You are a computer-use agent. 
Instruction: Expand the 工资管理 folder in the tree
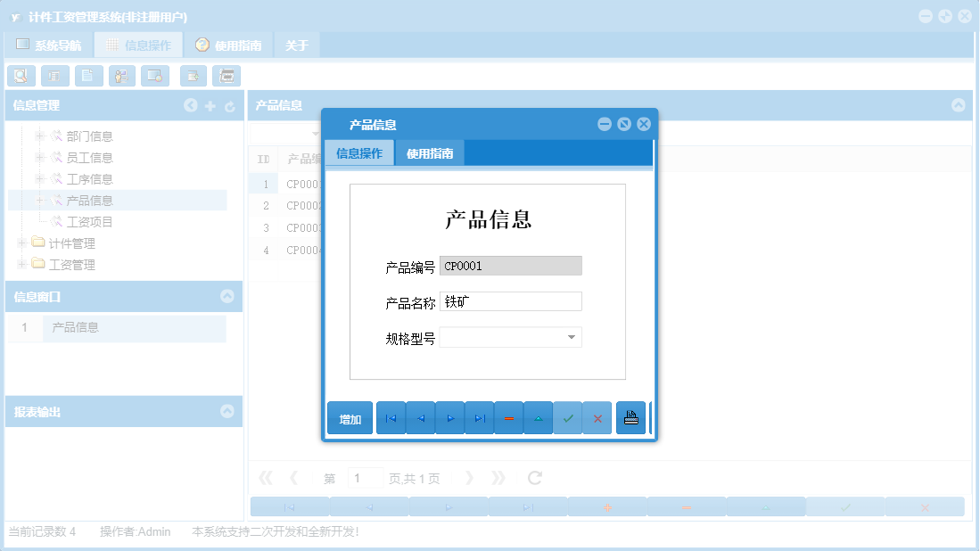click(x=20, y=264)
